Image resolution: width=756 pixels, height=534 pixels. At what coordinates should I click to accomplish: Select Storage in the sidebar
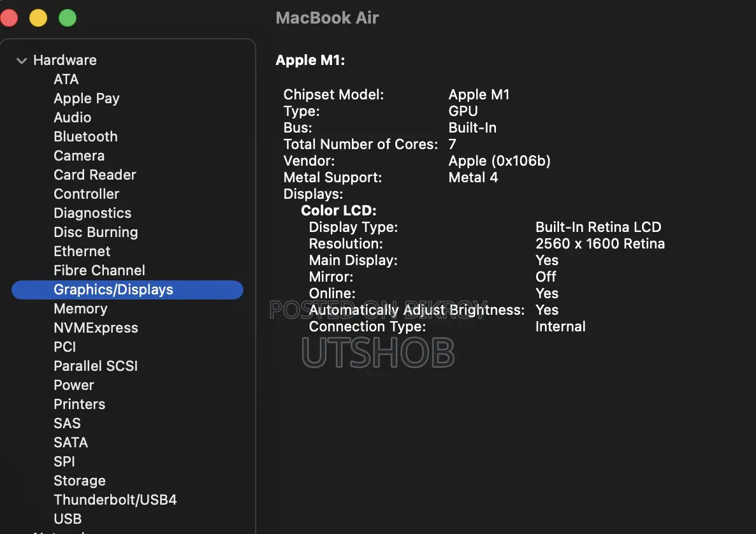point(80,480)
